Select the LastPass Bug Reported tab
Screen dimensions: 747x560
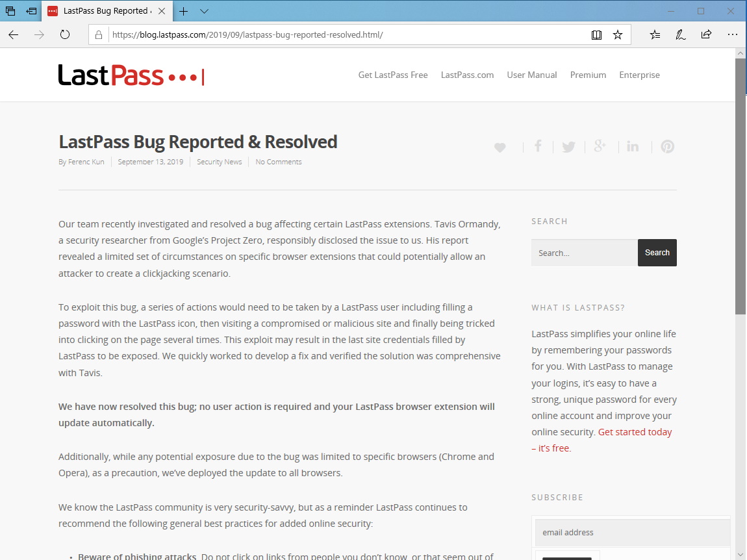[107, 11]
